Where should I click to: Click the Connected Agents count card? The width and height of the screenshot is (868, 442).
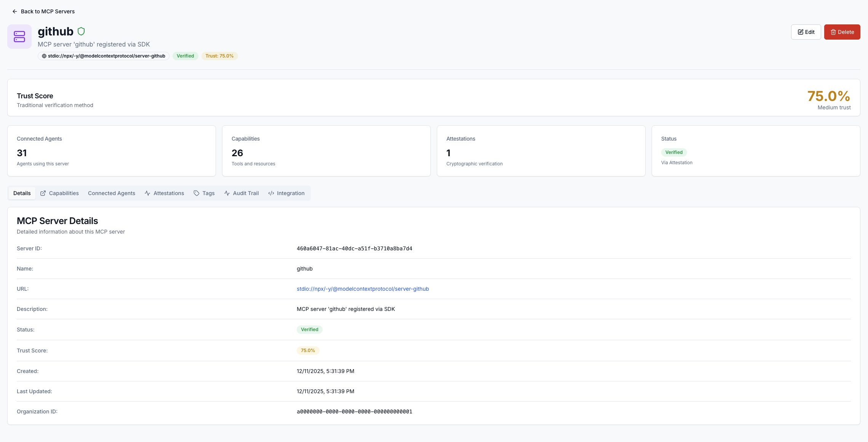[112, 151]
